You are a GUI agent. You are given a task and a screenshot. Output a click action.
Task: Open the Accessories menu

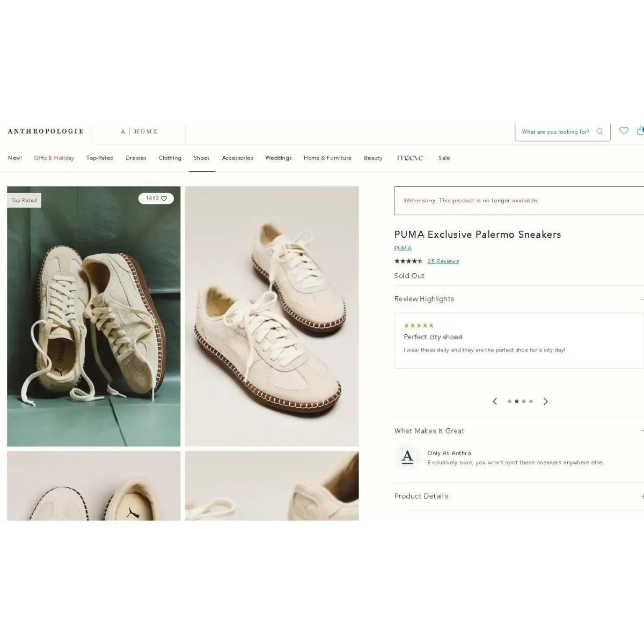(x=238, y=158)
